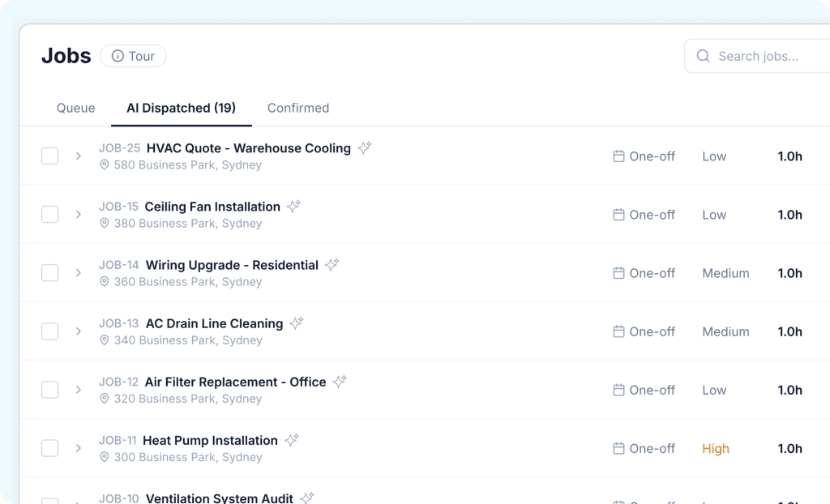830x504 pixels.
Task: Click the calendar icon in the JOB-13 row
Action: [x=618, y=331]
